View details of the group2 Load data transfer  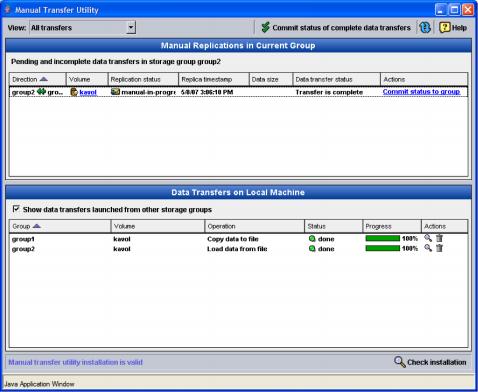tap(428, 248)
